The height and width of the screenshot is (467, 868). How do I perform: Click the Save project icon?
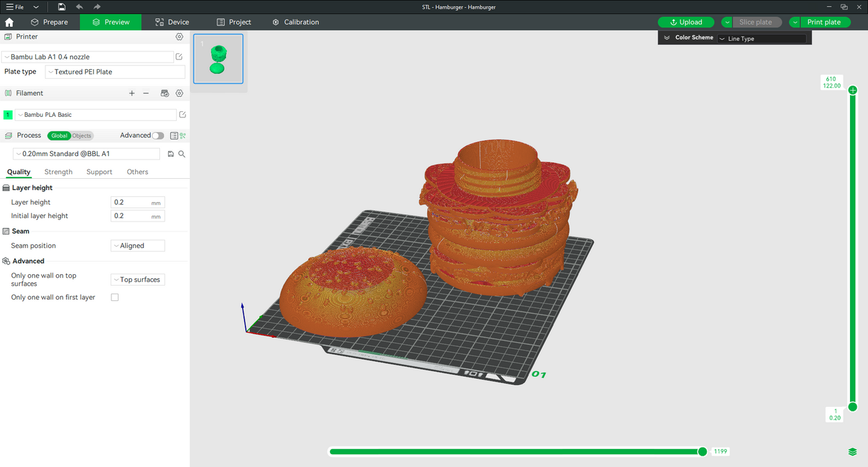tap(61, 7)
